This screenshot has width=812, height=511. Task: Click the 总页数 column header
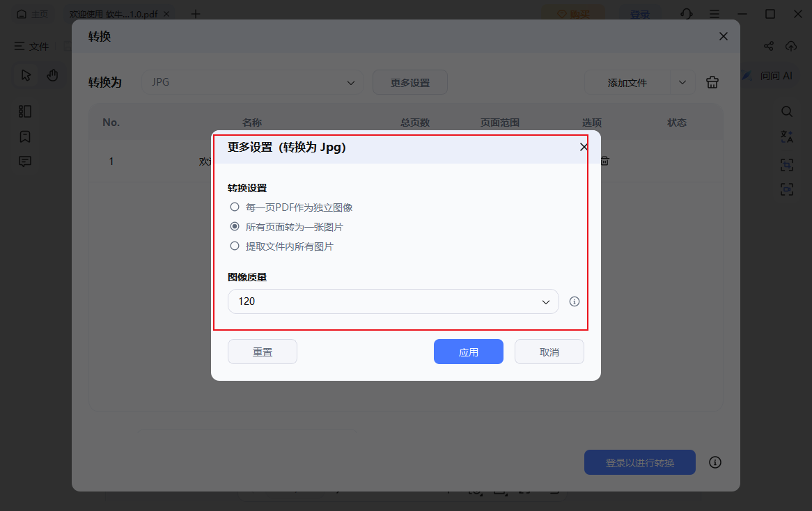pos(415,123)
